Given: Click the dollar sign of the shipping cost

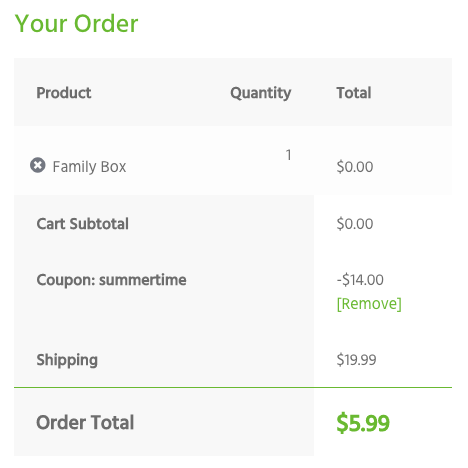Looking at the screenshot, I should pos(340,360).
